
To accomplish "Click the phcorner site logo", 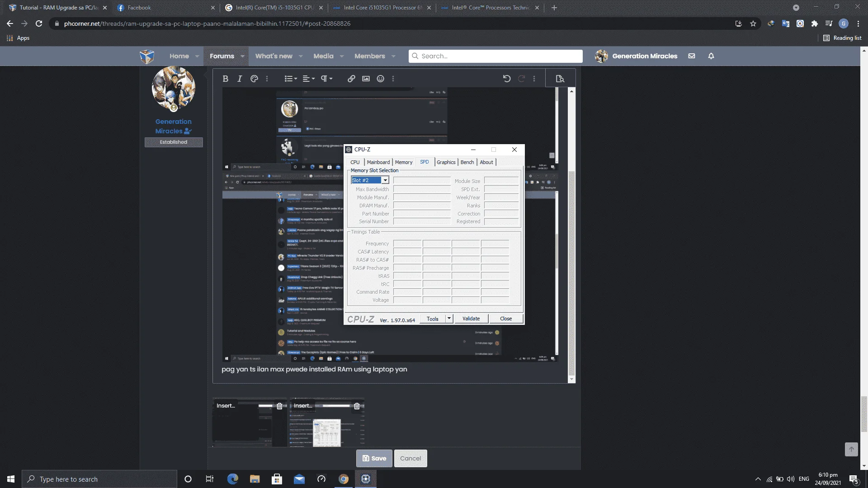I will 147,56.
